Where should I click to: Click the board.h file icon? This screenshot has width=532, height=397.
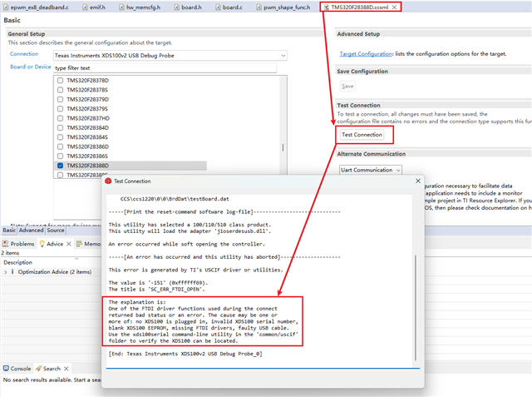(x=177, y=7)
